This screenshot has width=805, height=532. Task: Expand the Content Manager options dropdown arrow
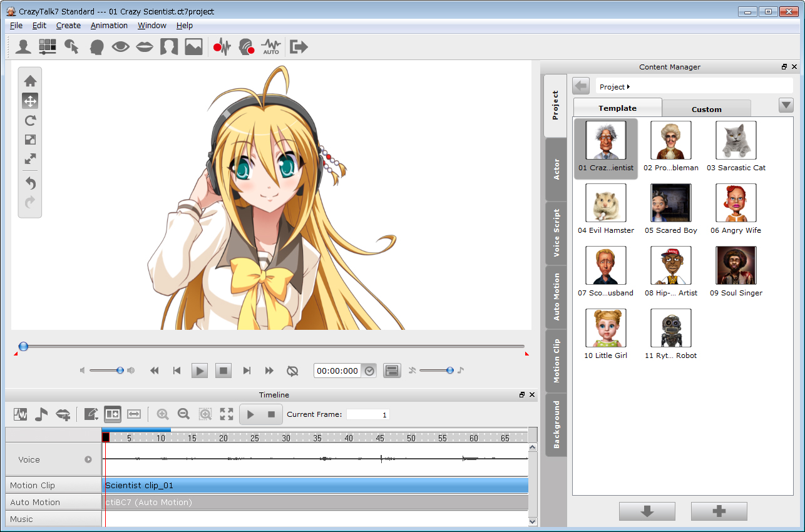point(786,105)
